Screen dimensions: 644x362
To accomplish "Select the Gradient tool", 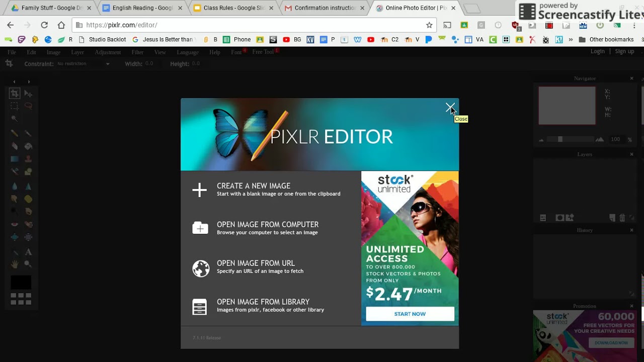I will point(15,159).
